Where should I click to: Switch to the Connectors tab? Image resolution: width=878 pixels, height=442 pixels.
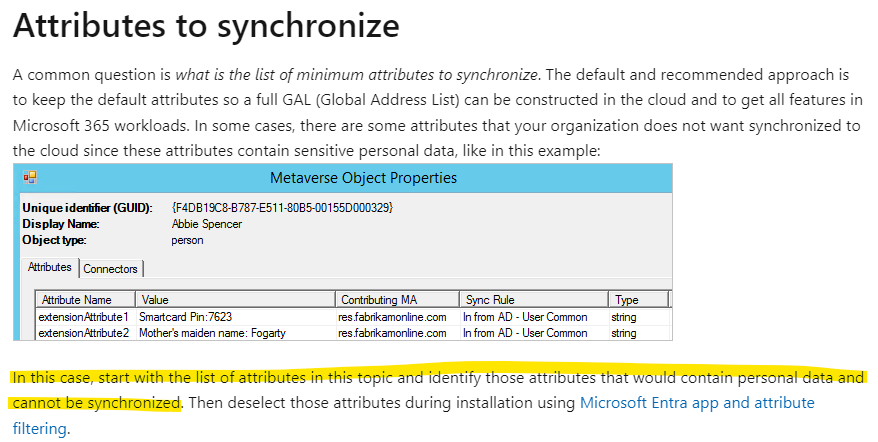click(x=110, y=269)
